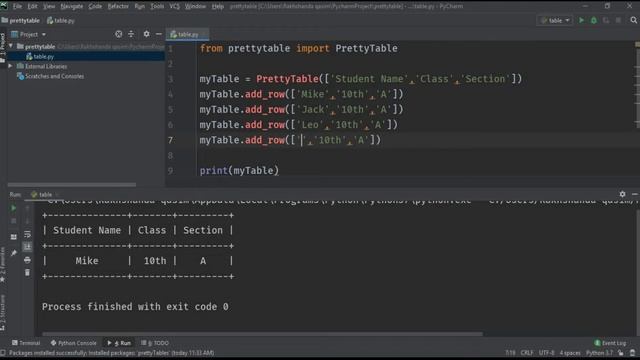Expand External Libraries node
The image size is (640, 360).
11,66
